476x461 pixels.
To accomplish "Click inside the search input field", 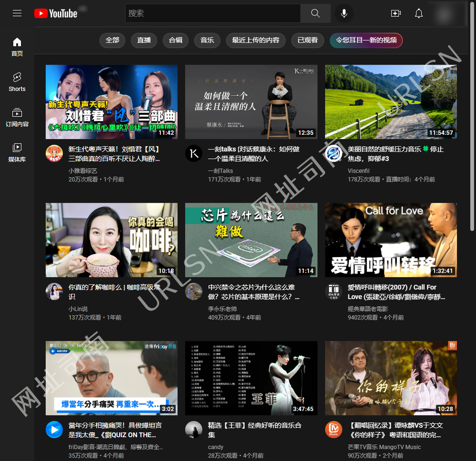I will 209,13.
